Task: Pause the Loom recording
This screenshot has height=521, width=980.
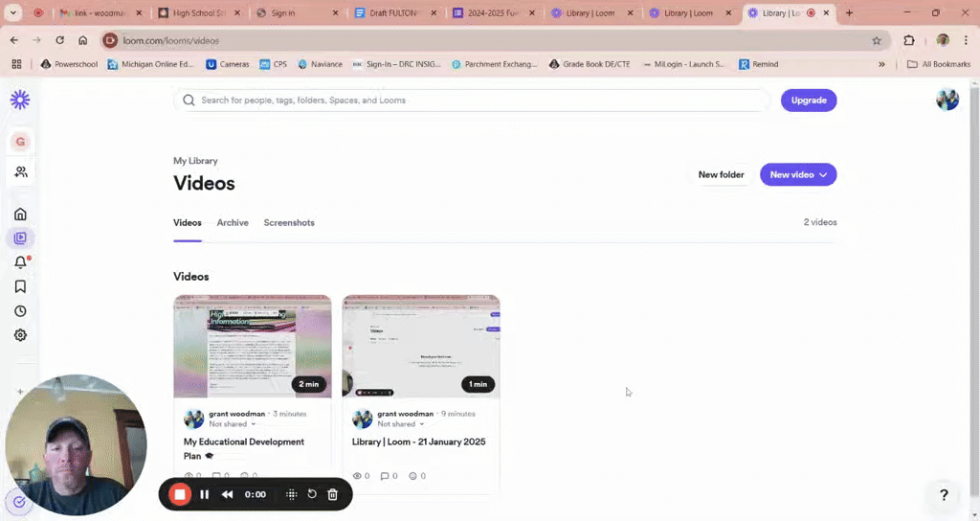Action: 205,495
